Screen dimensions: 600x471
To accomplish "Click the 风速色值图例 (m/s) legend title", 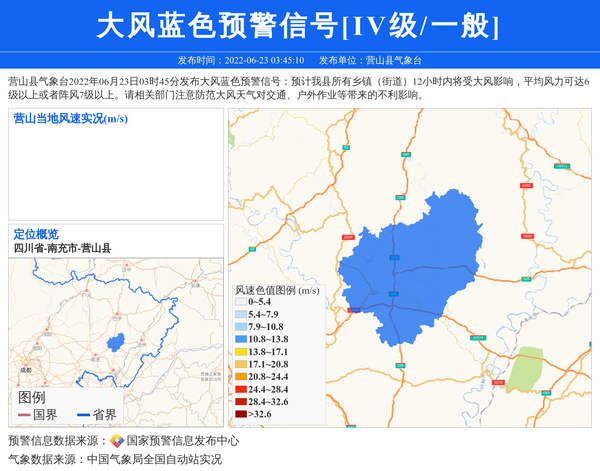I will [277, 290].
